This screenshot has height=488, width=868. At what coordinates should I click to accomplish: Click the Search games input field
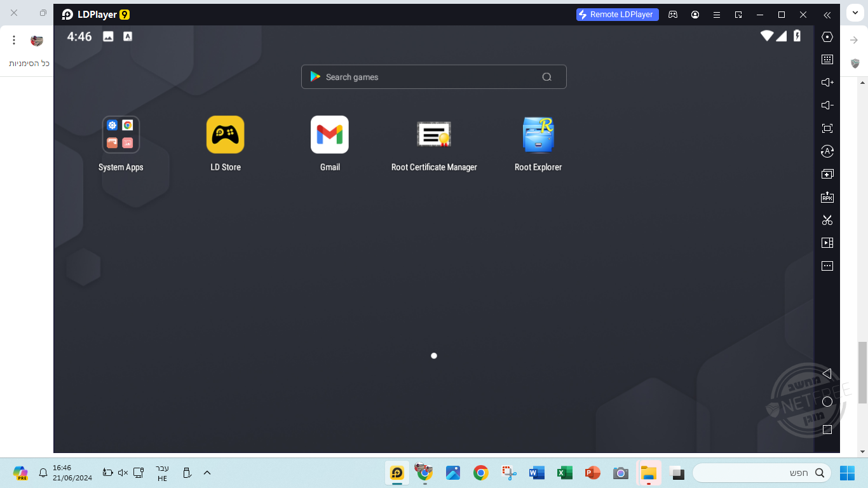point(434,77)
